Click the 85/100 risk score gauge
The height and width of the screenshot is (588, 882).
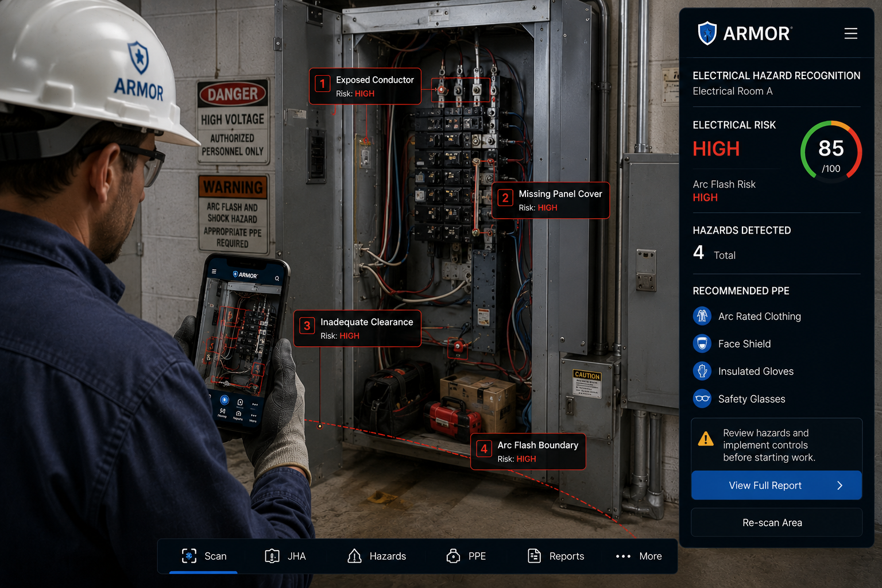coord(831,151)
